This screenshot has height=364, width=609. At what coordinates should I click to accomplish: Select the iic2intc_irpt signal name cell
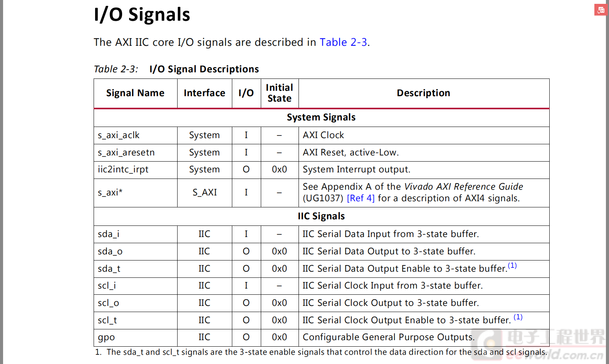136,170
